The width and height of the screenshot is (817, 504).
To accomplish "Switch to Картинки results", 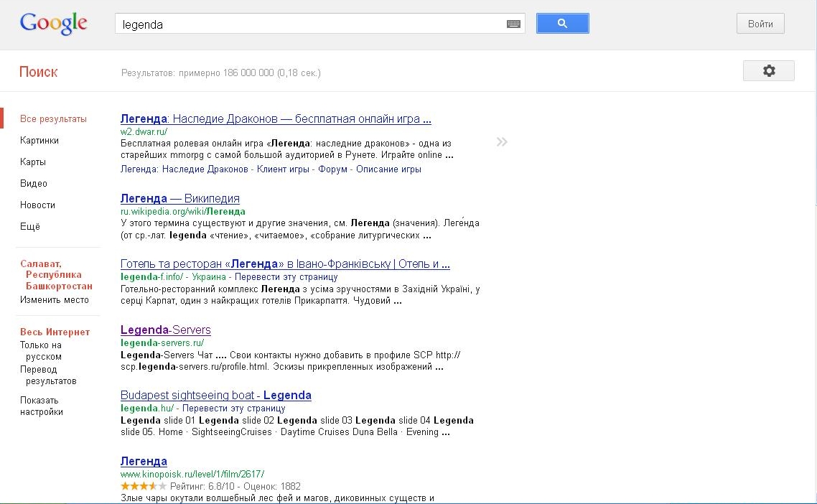I will [39, 140].
